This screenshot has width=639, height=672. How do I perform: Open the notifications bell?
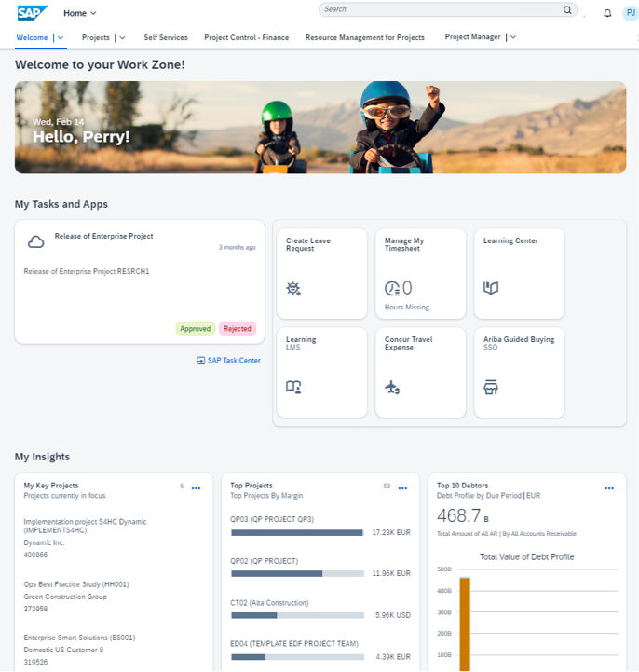click(607, 13)
